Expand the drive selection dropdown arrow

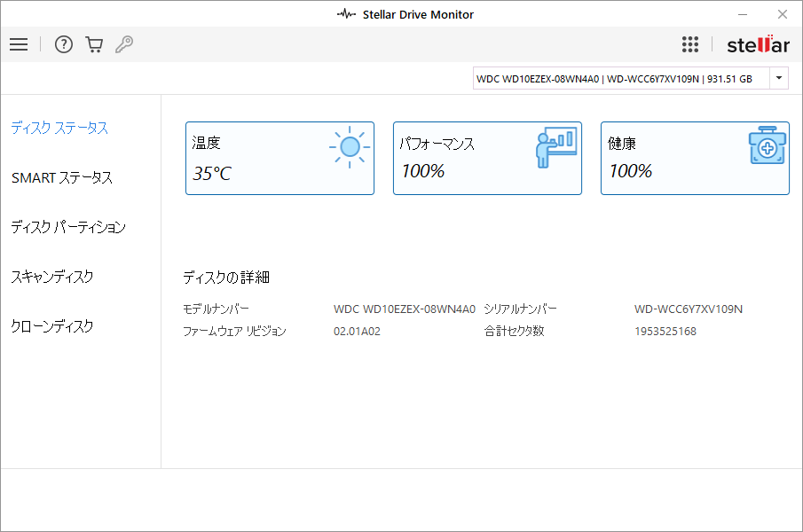[x=779, y=78]
